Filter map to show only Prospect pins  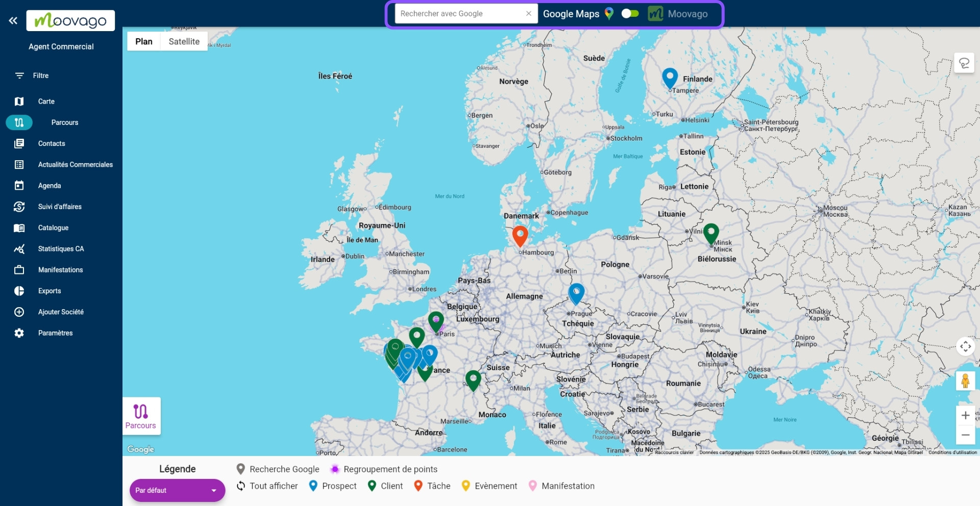[332, 486]
